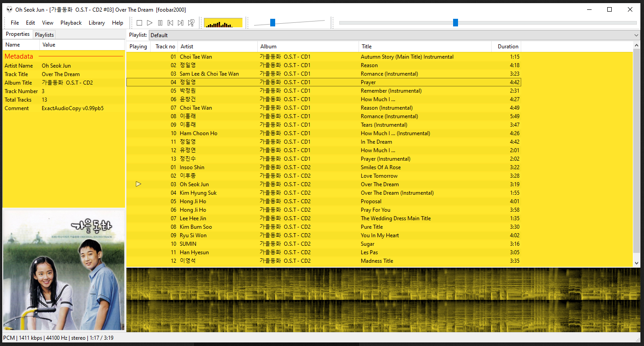The width and height of the screenshot is (644, 346).
Task: Click the playlist scrollbar up arrow
Action: [x=637, y=45]
